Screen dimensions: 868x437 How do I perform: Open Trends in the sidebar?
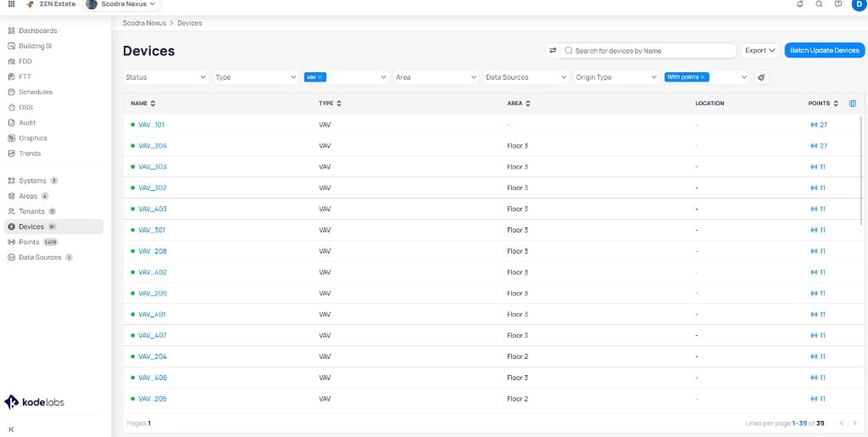point(30,154)
